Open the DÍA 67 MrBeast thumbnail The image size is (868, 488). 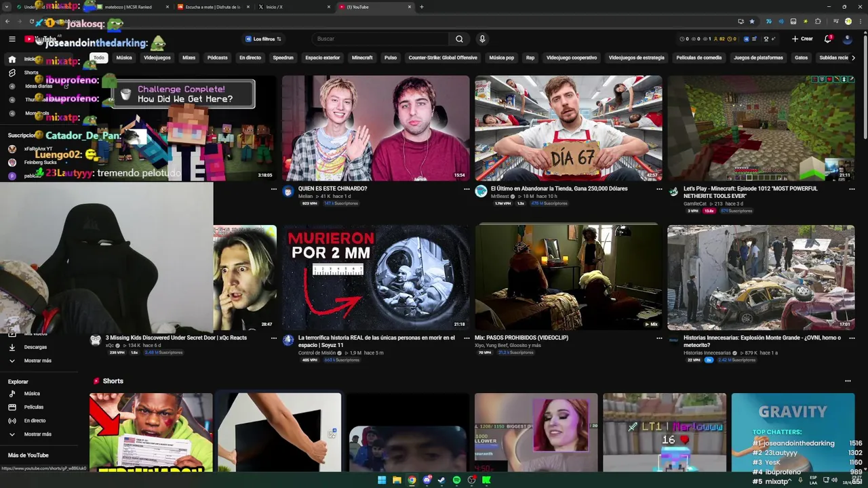pos(568,128)
